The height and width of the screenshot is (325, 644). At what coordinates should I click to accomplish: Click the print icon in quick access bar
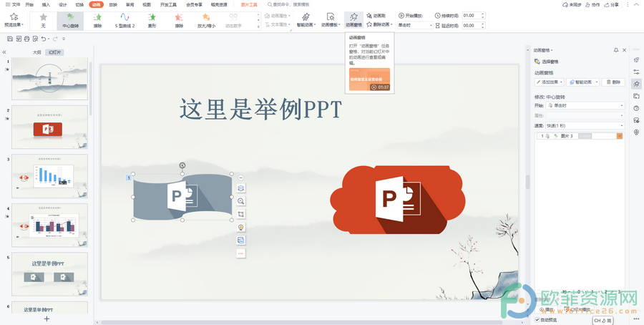tap(26, 39)
